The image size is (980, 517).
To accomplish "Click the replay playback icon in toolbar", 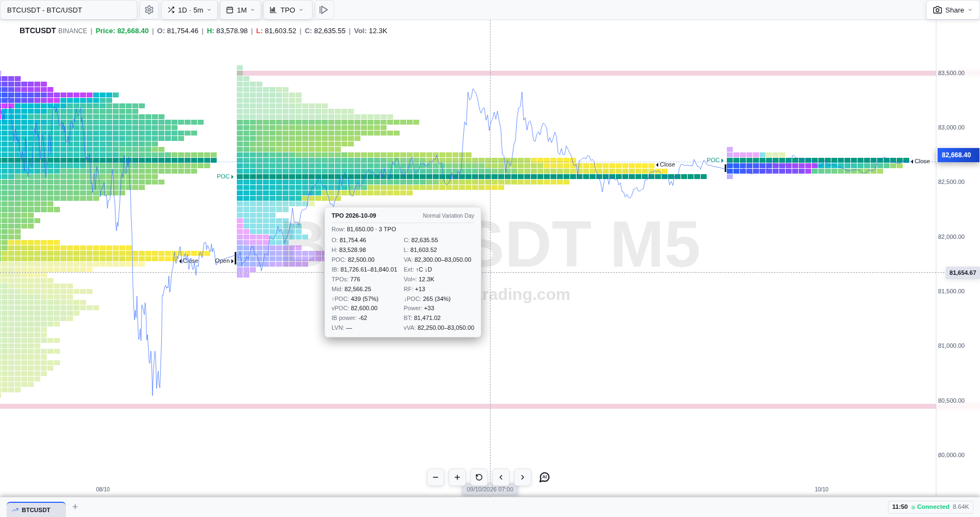I will point(324,10).
